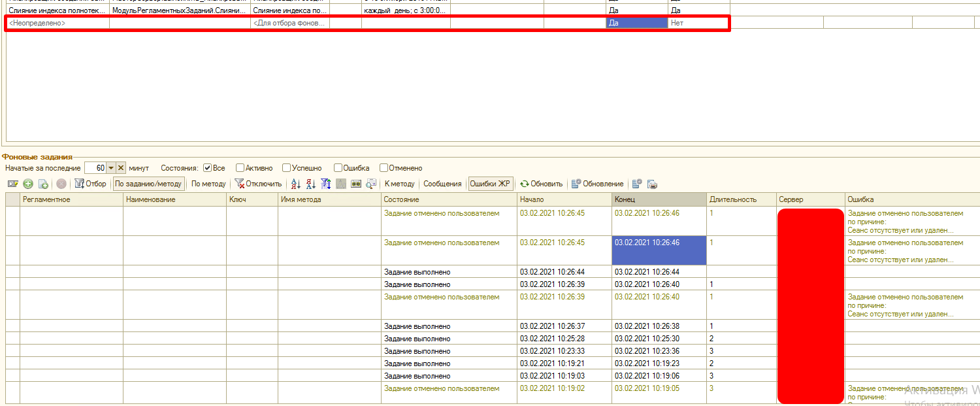The image size is (980, 406).
Task: Click the printer icon at toolbar end
Action: (651, 184)
